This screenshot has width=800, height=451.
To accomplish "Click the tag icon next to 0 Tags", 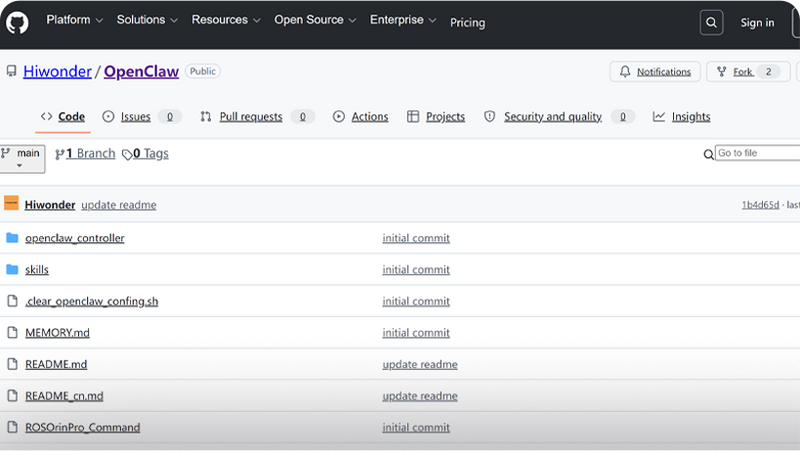I will [x=127, y=155].
